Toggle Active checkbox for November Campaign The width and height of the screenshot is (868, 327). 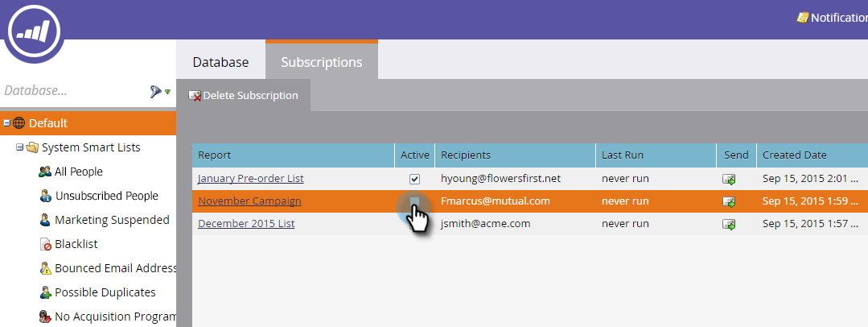(415, 201)
